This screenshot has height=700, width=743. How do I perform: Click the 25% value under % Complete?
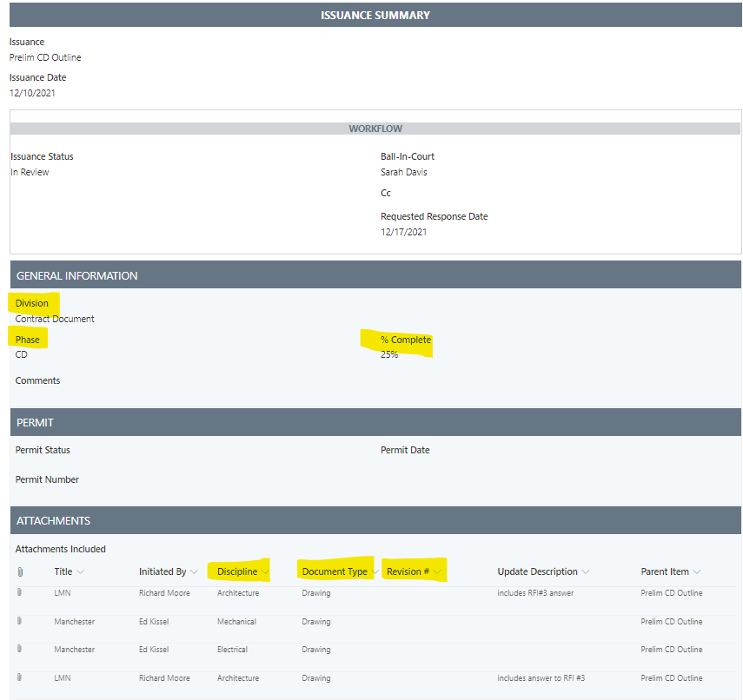pos(388,353)
